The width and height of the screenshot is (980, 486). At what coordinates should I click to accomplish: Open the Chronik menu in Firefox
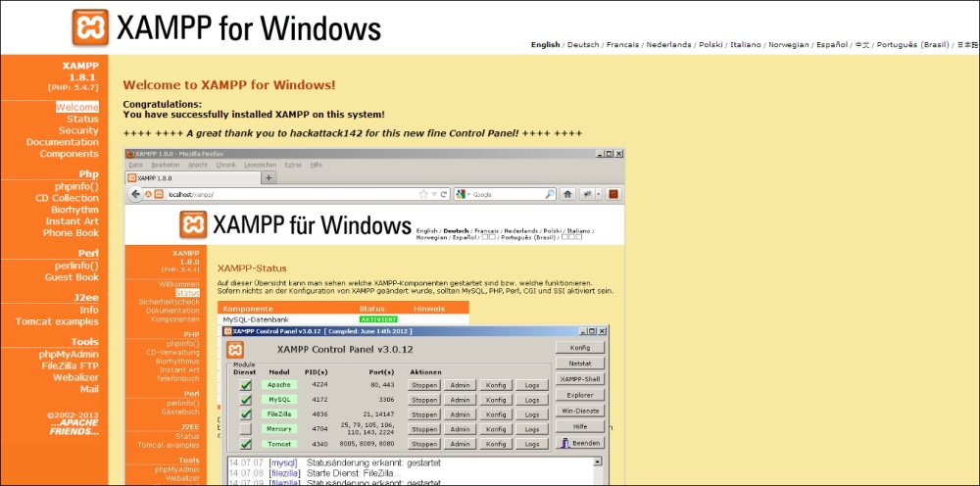[x=225, y=165]
